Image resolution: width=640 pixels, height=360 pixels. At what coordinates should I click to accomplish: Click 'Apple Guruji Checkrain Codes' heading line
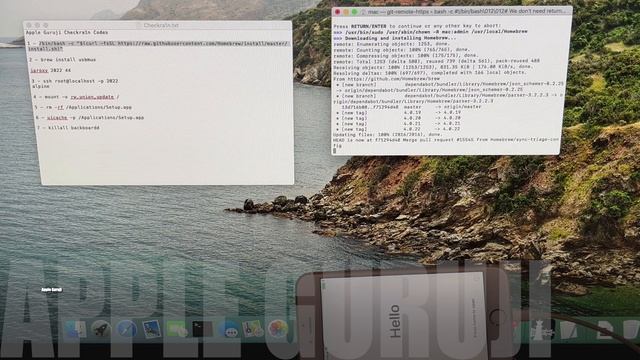67,32
